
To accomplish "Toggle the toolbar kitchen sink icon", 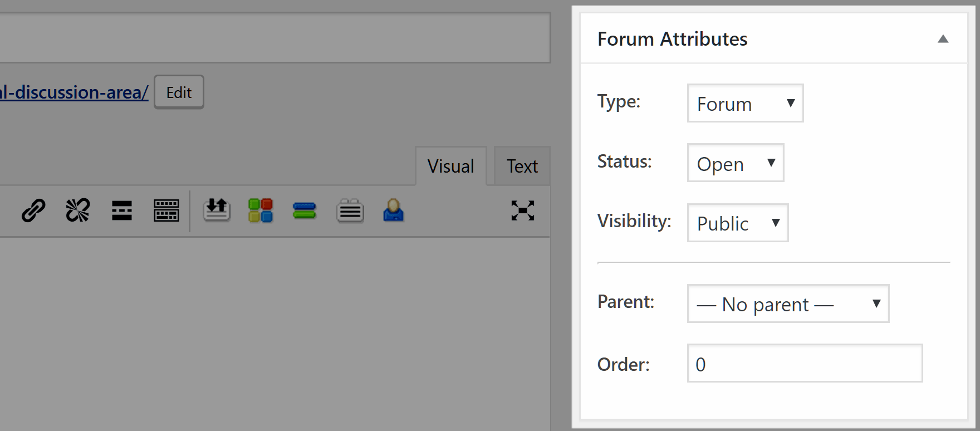I will coord(166,210).
